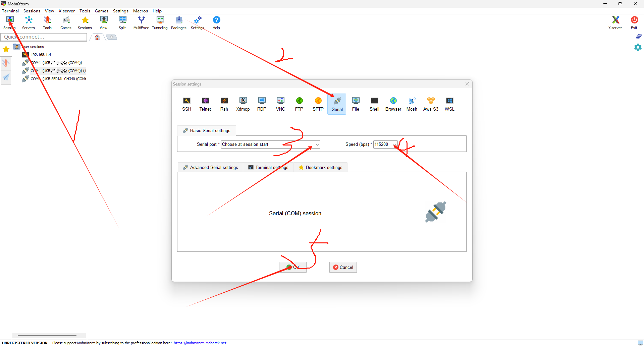Open the Packages toolbar icon
The image size is (644, 346).
[x=178, y=23]
